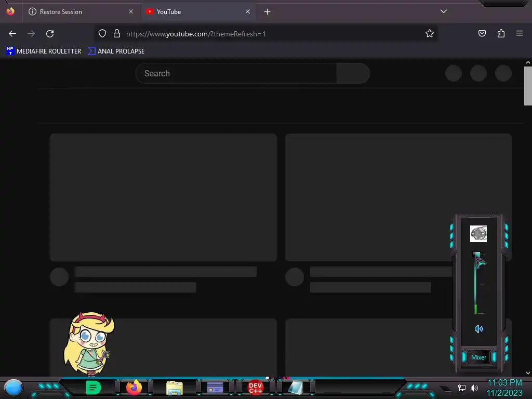Switch to the Restore Session tab

click(x=81, y=11)
